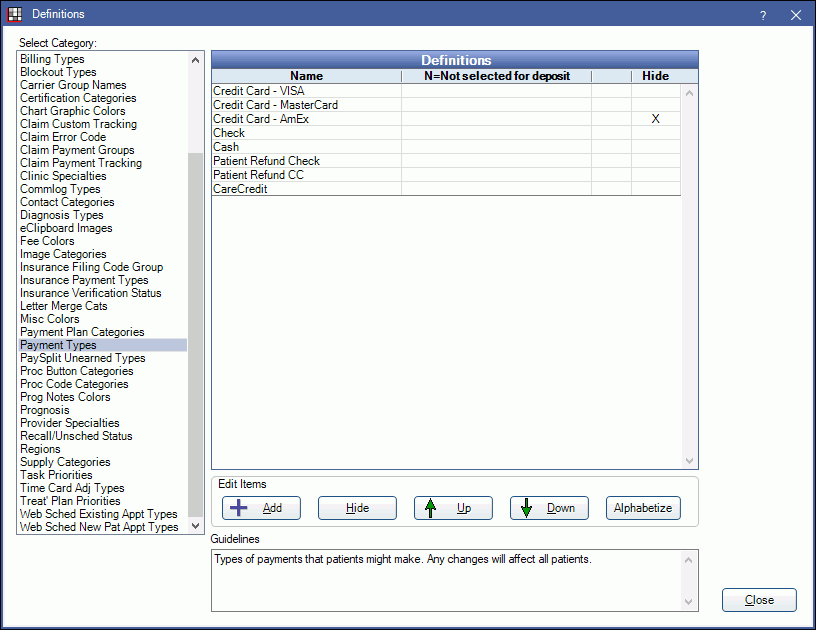The height and width of the screenshot is (630, 816).
Task: Select Credit Card - AmEx row
Action: (x=446, y=119)
